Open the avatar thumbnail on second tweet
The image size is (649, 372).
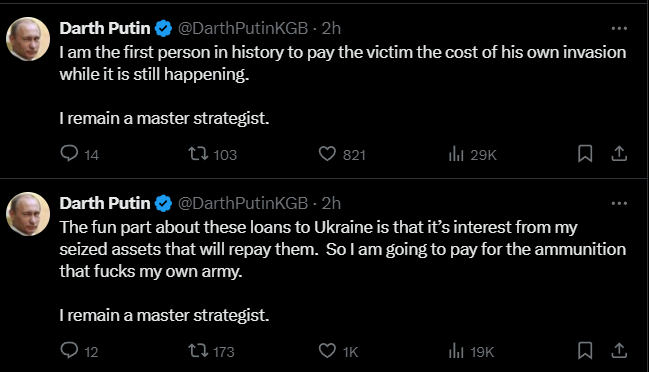[28, 214]
